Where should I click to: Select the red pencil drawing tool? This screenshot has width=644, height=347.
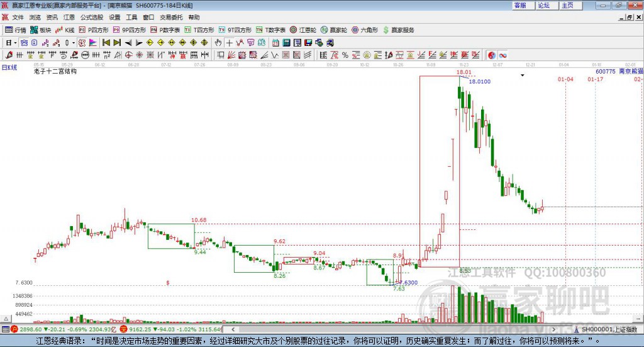point(9,55)
